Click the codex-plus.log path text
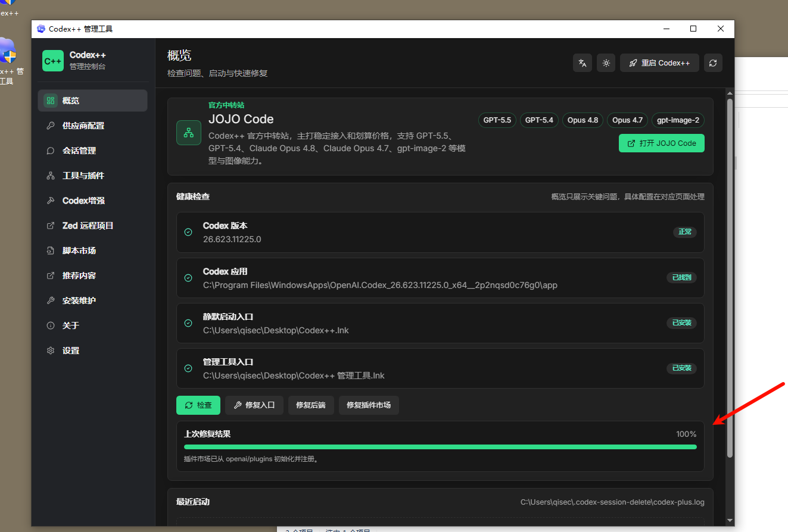 click(612, 502)
